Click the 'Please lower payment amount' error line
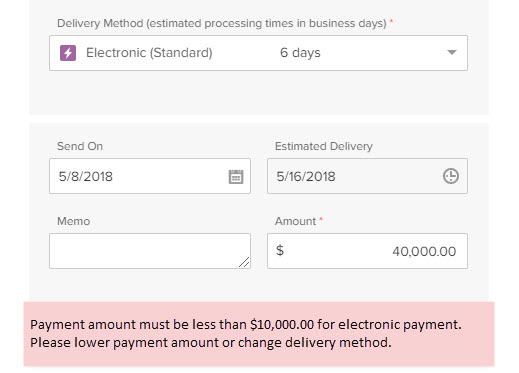This screenshot has height=373, width=519. [x=211, y=343]
